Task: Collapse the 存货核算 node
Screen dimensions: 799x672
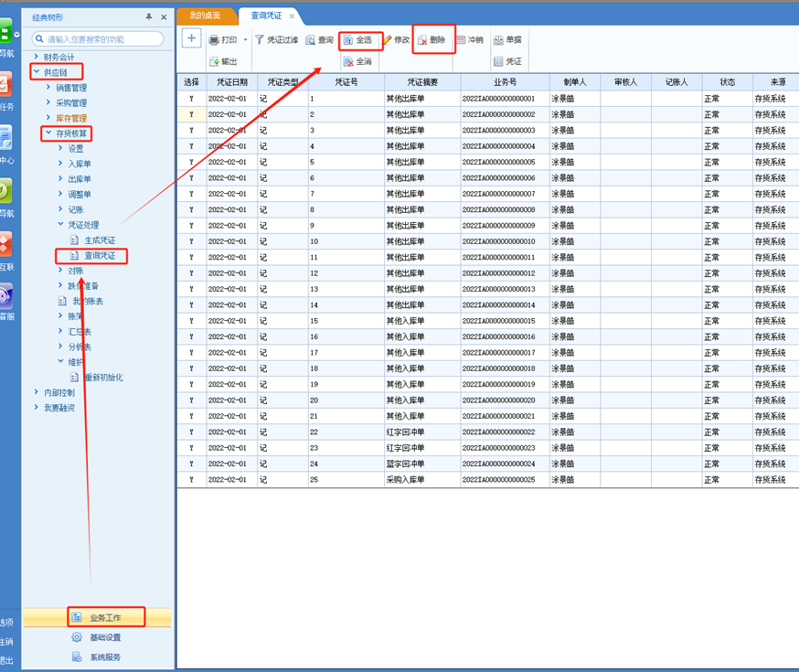Action: coord(48,133)
